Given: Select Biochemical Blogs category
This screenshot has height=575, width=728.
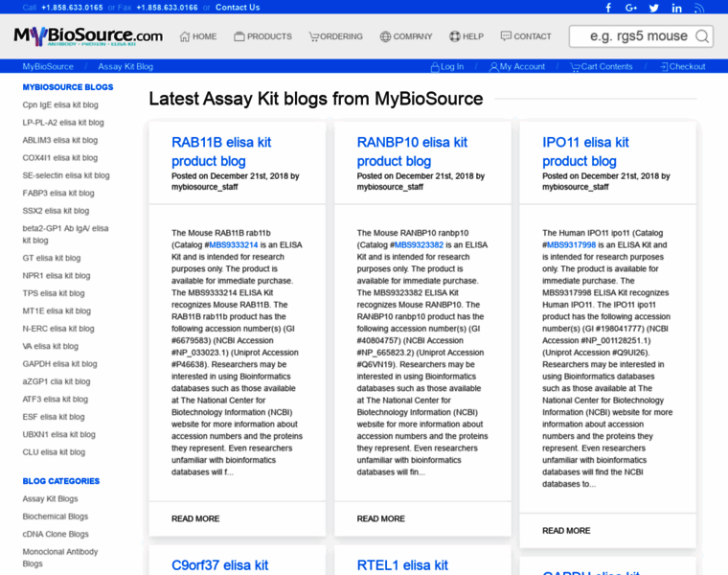Looking at the screenshot, I should click(x=56, y=516).
